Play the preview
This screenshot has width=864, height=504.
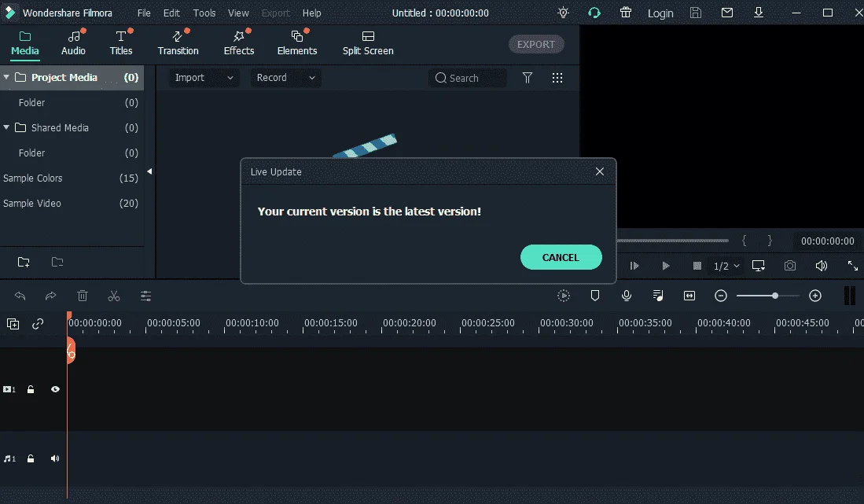coord(665,266)
